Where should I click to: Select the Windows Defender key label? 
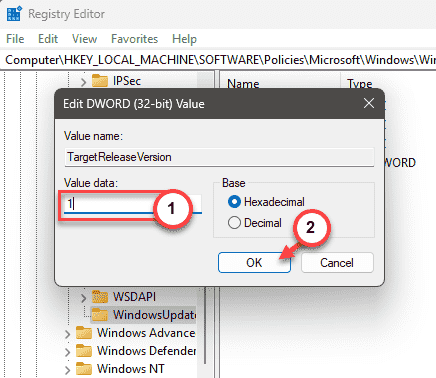point(146,351)
